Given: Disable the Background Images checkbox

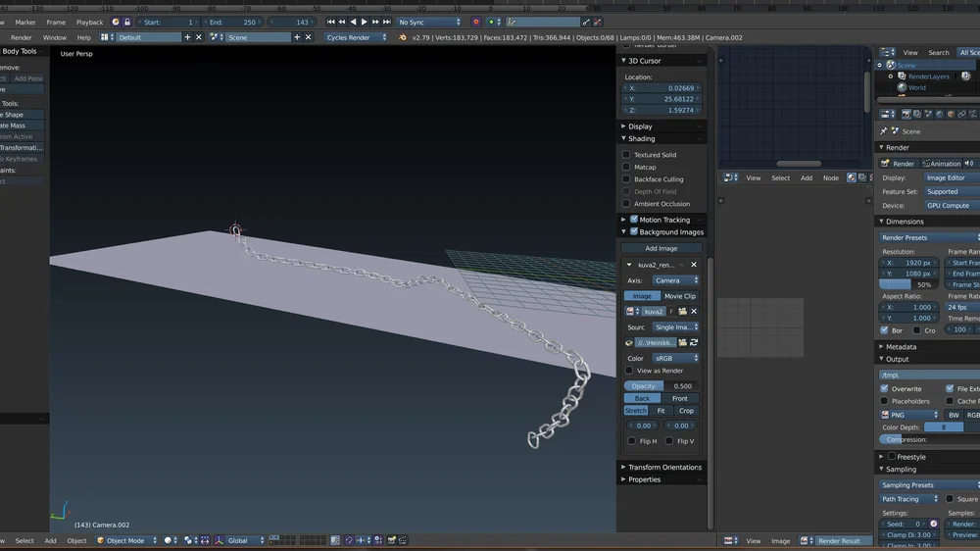Looking at the screenshot, I should pyautogui.click(x=634, y=232).
